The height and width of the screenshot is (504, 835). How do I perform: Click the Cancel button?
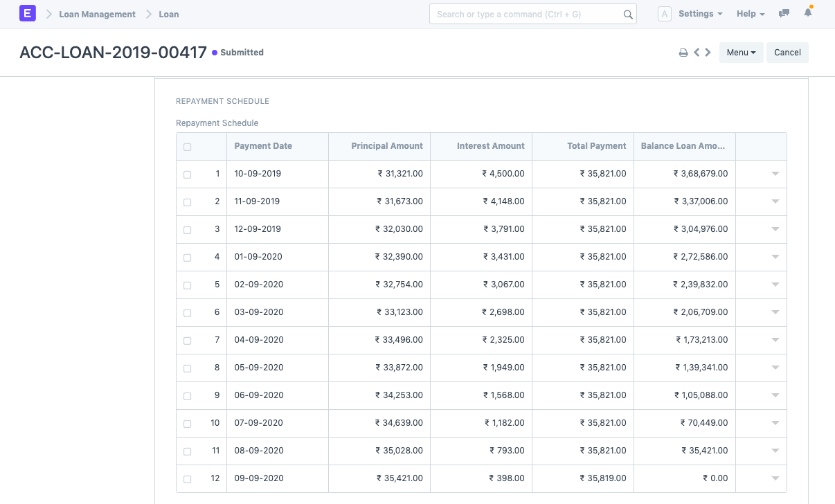[787, 52]
